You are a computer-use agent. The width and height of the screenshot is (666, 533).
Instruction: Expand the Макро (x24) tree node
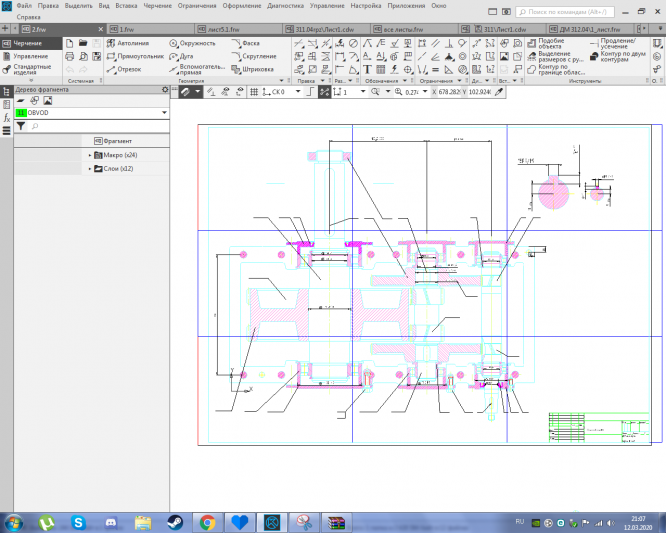point(90,155)
